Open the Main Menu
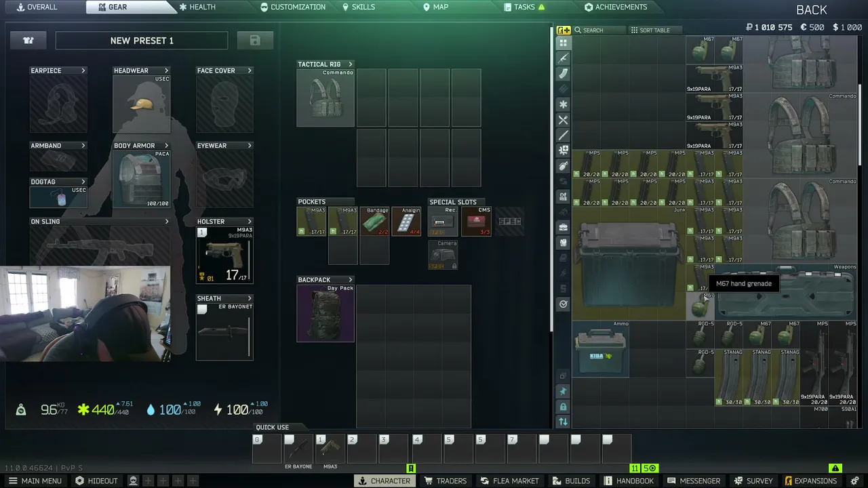 pyautogui.click(x=35, y=481)
